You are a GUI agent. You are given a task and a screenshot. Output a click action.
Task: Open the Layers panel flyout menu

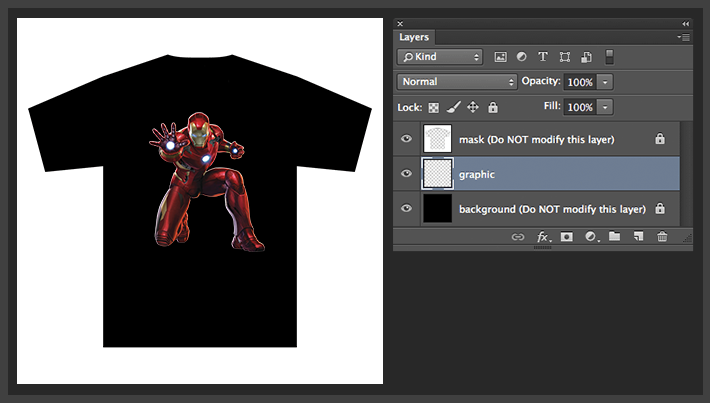pyautogui.click(x=684, y=37)
